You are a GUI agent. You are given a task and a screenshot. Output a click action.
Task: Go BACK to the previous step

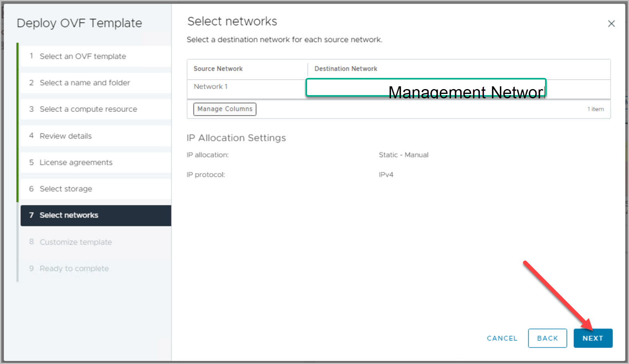pos(547,338)
